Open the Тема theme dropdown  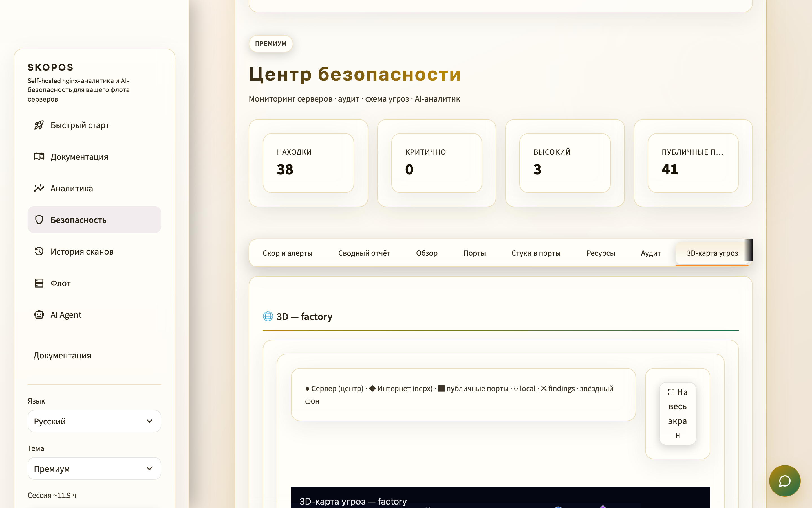pyautogui.click(x=94, y=468)
